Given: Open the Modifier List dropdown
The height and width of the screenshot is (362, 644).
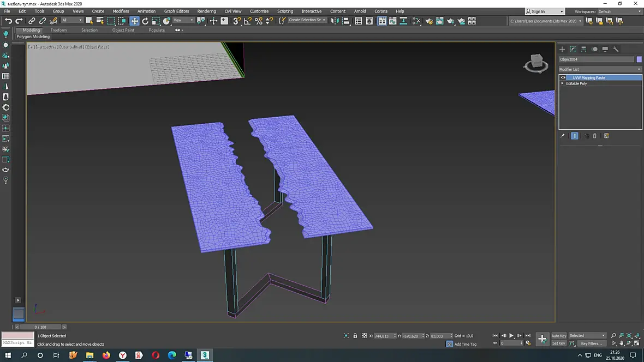Looking at the screenshot, I should (x=600, y=69).
